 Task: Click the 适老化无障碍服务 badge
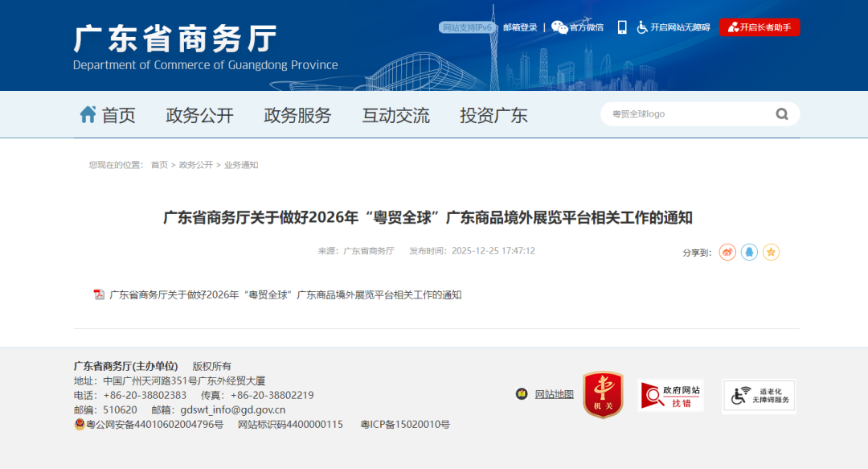[759, 395]
